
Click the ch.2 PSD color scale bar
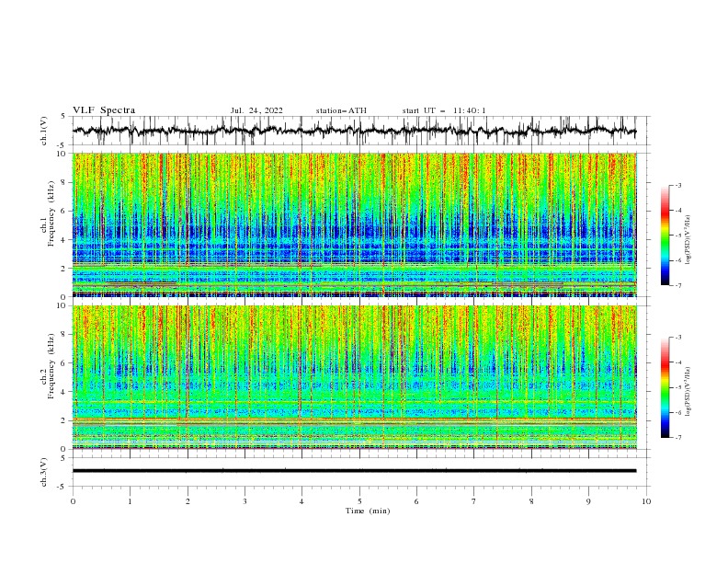pos(665,387)
